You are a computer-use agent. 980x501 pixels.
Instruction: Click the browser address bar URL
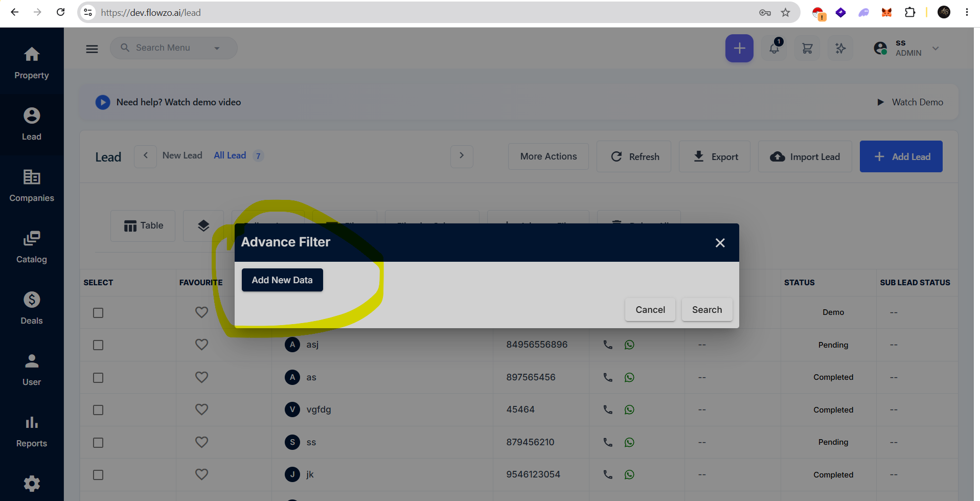[151, 12]
